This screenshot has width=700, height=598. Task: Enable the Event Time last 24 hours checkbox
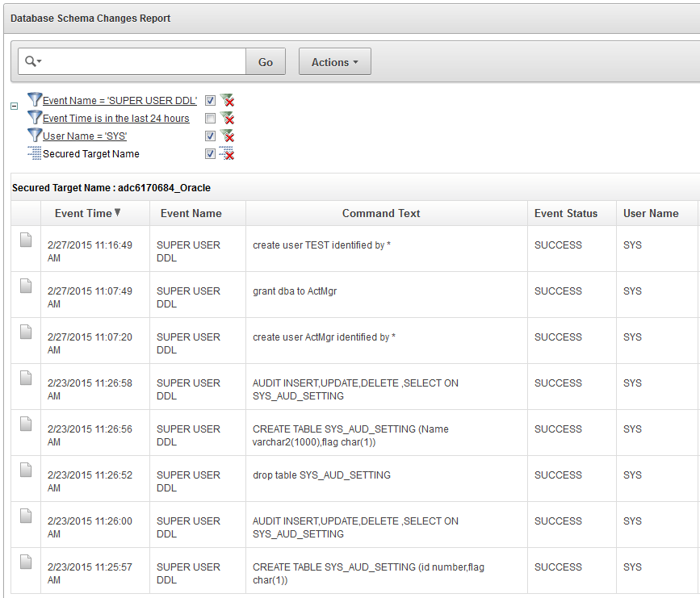click(210, 118)
